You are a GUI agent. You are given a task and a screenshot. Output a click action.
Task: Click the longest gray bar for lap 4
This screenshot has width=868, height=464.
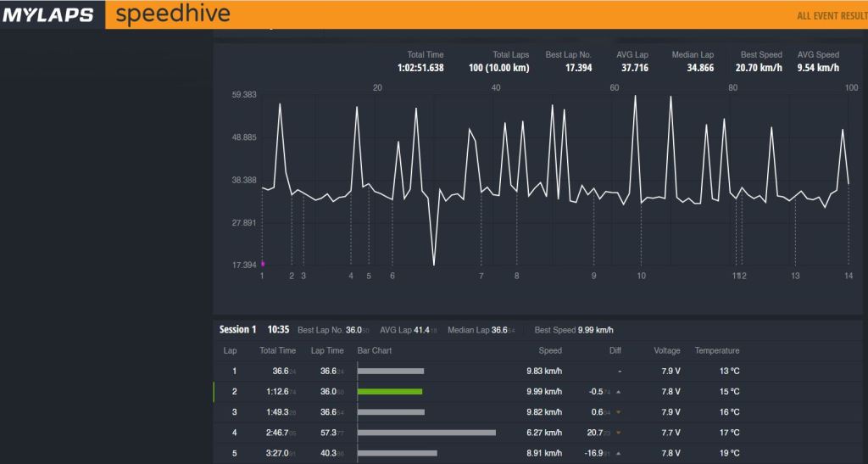[426, 433]
